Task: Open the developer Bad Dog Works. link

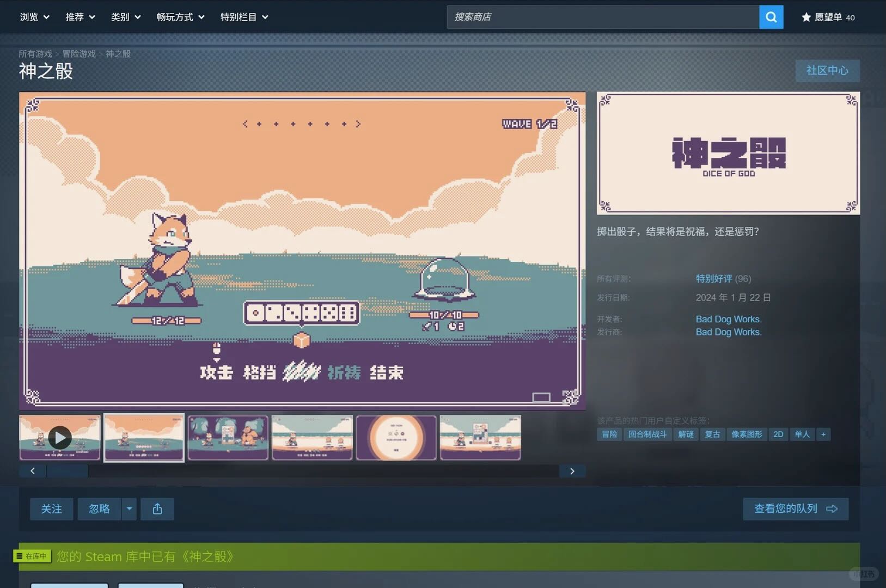Action: tap(729, 319)
